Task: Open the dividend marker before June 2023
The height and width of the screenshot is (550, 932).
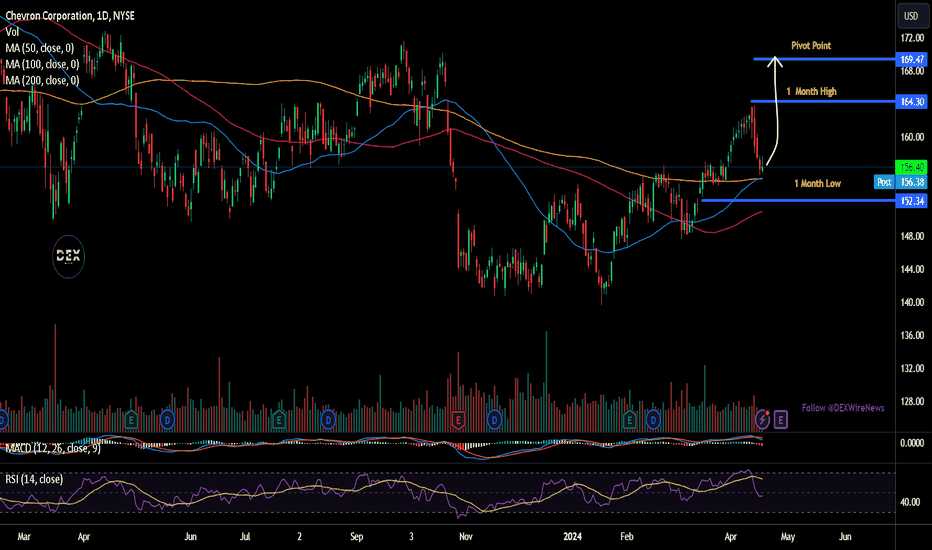Action: [168, 420]
